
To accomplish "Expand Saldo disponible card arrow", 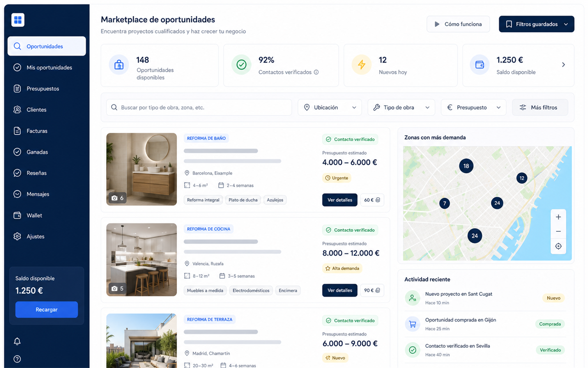I will tap(564, 65).
